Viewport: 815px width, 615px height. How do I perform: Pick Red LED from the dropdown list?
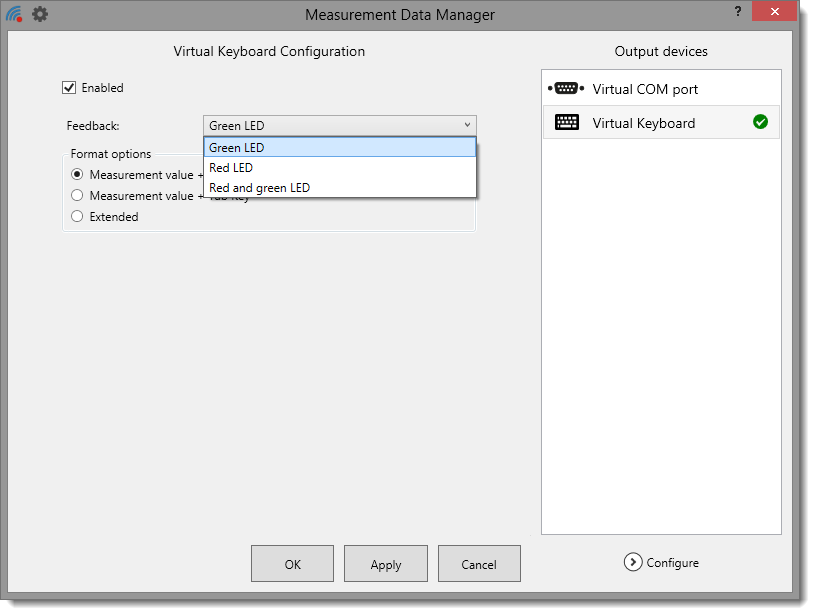coord(339,168)
